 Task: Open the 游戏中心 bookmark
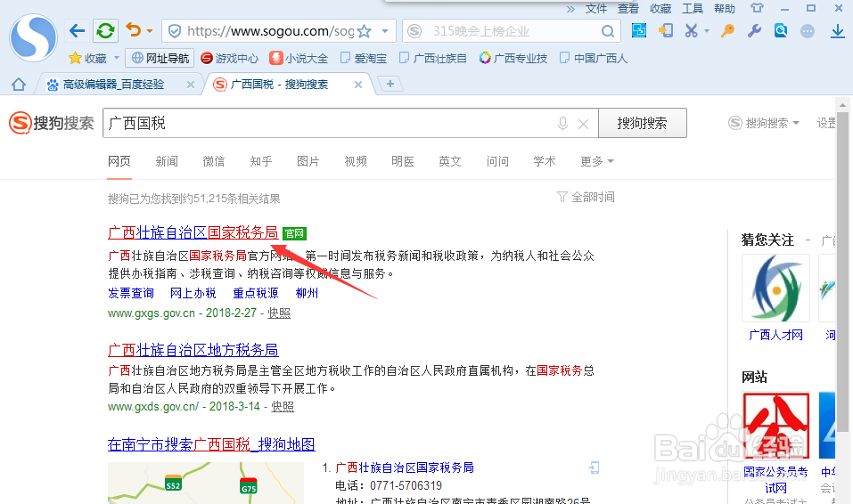pyautogui.click(x=229, y=58)
